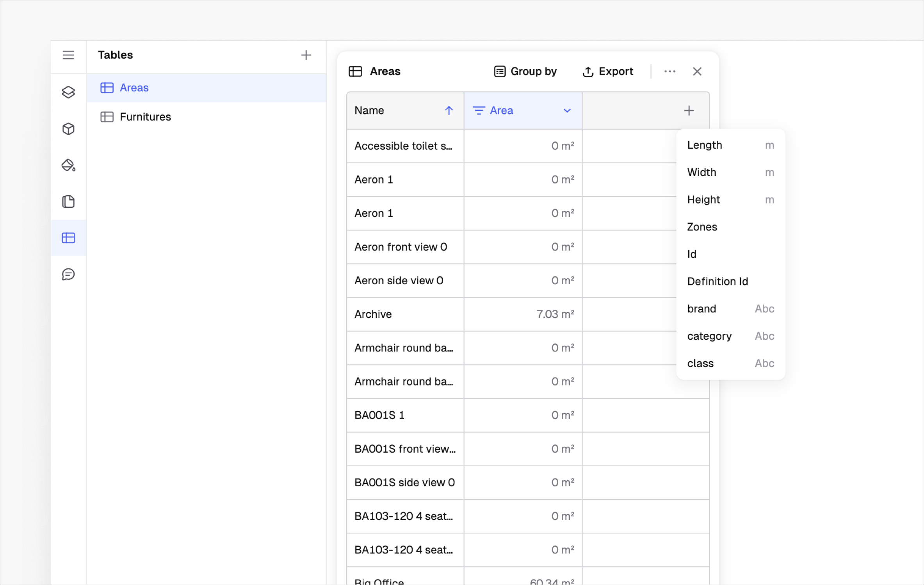The height and width of the screenshot is (585, 924).
Task: Select the Areas table in list
Action: tap(207, 88)
